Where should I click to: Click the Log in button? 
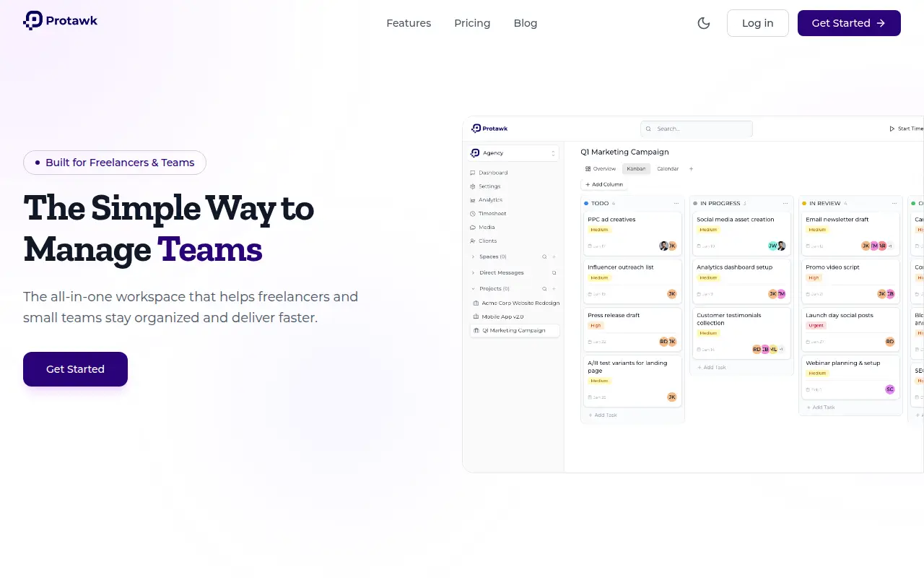pyautogui.click(x=758, y=23)
